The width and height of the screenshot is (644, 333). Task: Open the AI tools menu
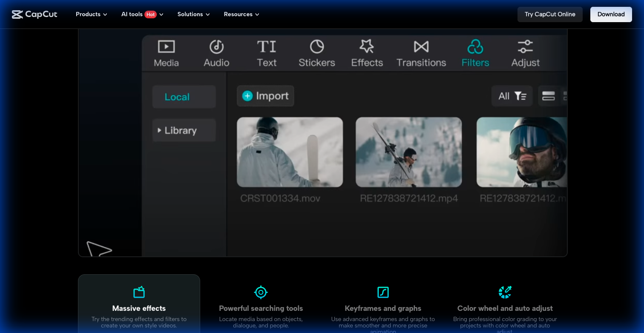(141, 14)
